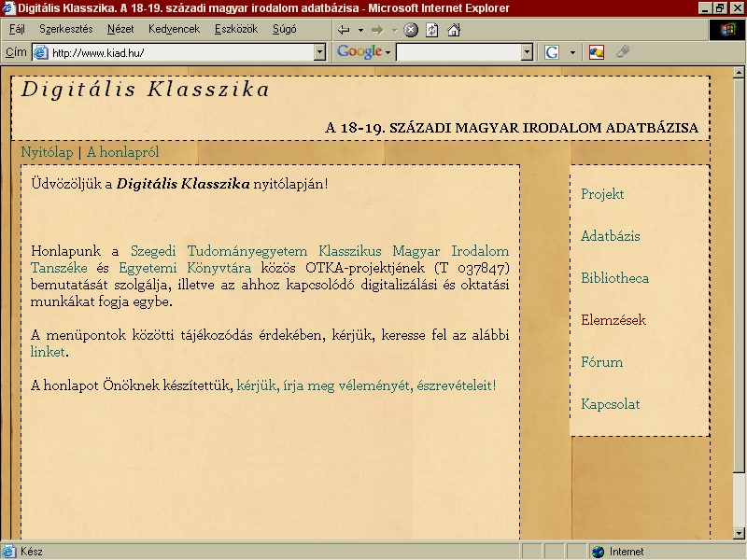
Task: Follow the Bibliotheca sidebar link
Action: point(615,278)
